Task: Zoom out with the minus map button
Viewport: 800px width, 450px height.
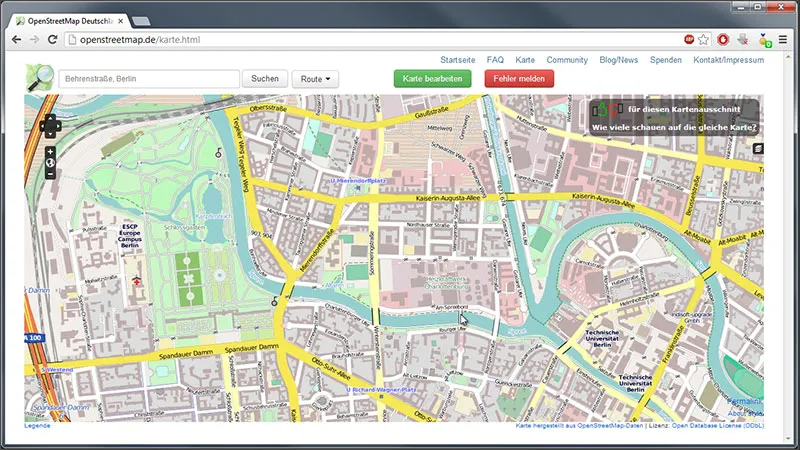Action: click(x=50, y=174)
